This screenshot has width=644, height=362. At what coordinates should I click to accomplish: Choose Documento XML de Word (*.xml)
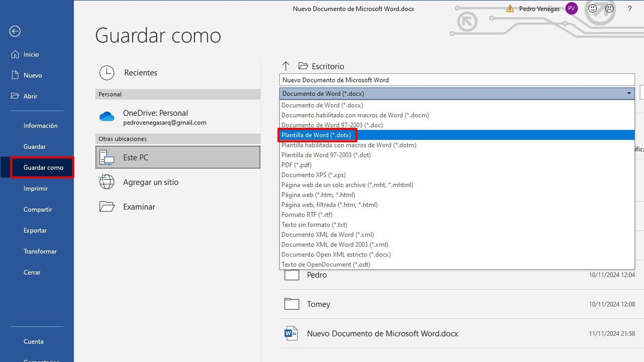(457, 235)
